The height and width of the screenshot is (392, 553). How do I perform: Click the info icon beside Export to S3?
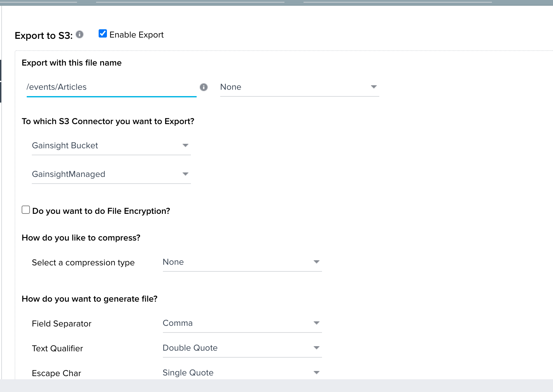[x=80, y=34]
